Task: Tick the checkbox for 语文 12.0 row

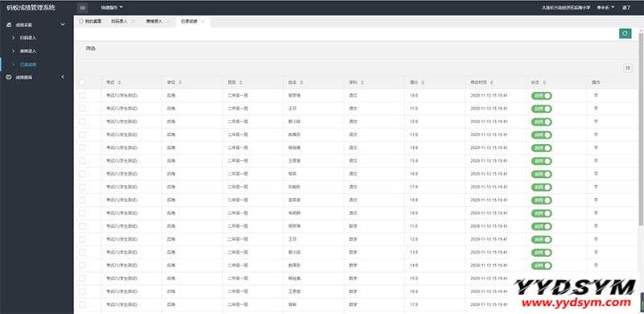Action: pos(82,122)
